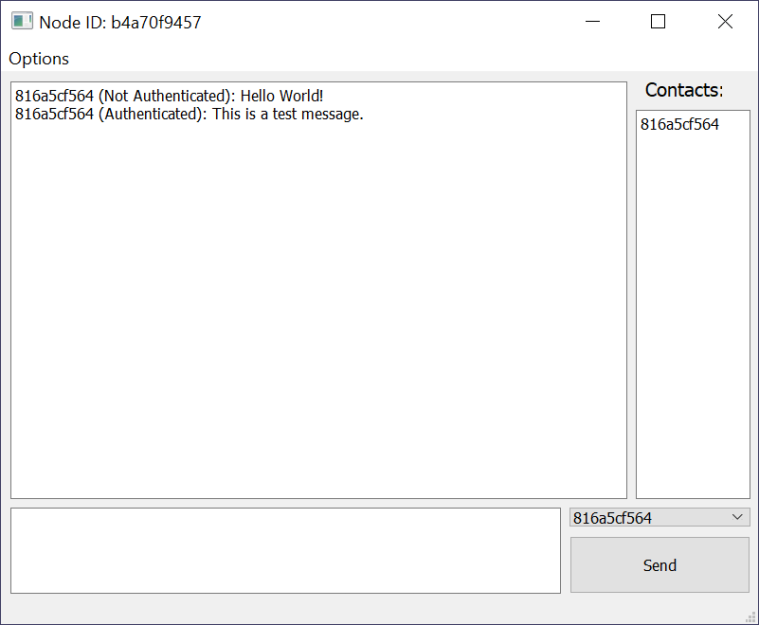
Task: Click the sender ID of the first message
Action: point(54,96)
